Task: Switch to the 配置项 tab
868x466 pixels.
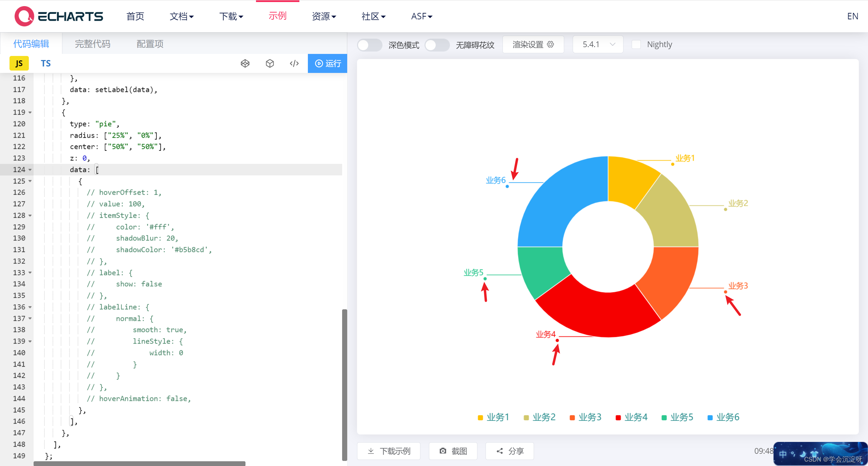Action: [x=150, y=44]
